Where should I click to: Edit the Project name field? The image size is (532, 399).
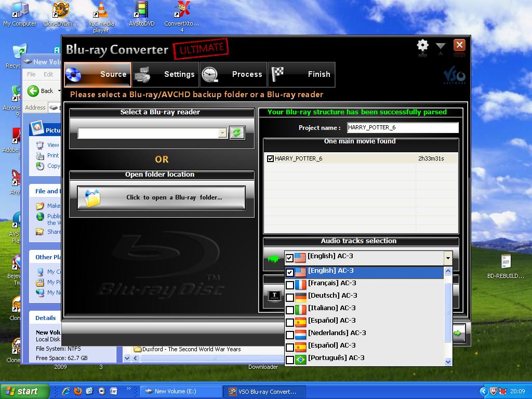[x=403, y=128]
